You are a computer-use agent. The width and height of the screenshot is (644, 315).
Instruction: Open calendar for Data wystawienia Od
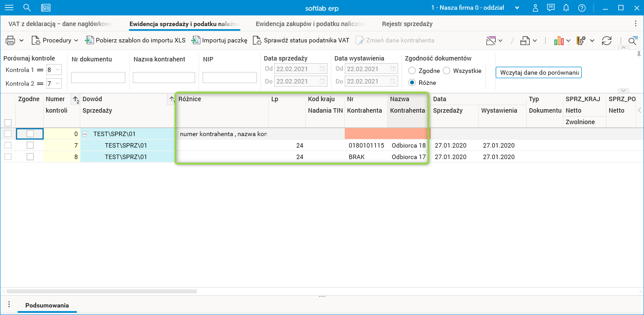393,69
